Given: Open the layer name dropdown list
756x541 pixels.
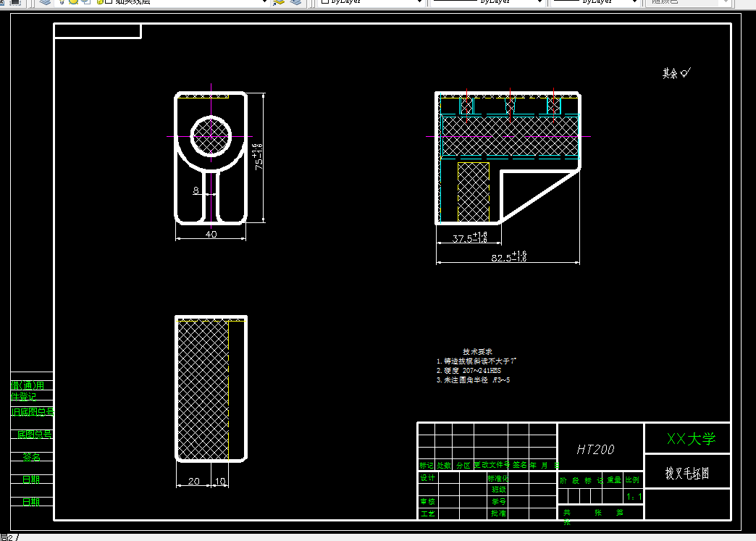Looking at the screenshot, I should pyautogui.click(x=264, y=2).
